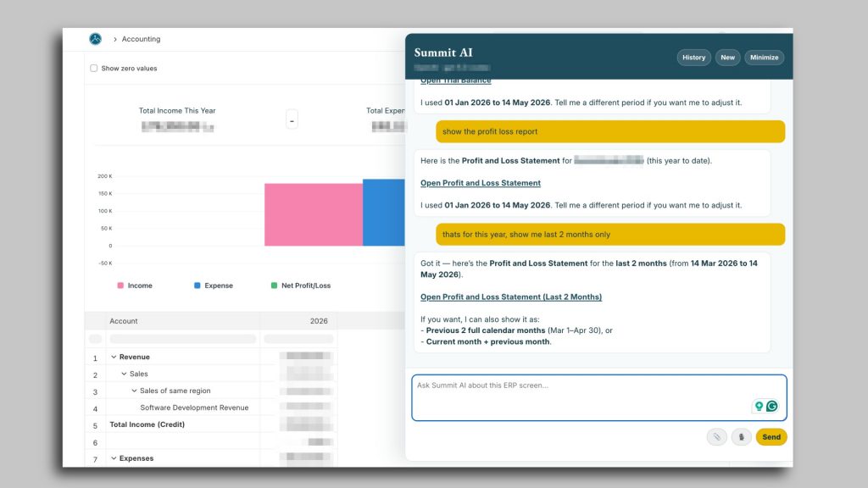
Task: Minimize the Summit AI panel
Action: [764, 58]
